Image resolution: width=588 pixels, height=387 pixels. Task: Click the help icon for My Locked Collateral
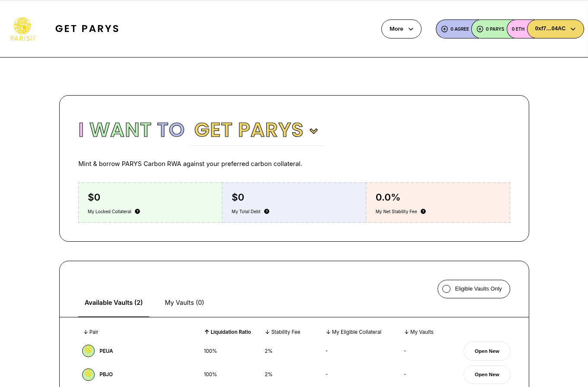point(137,211)
